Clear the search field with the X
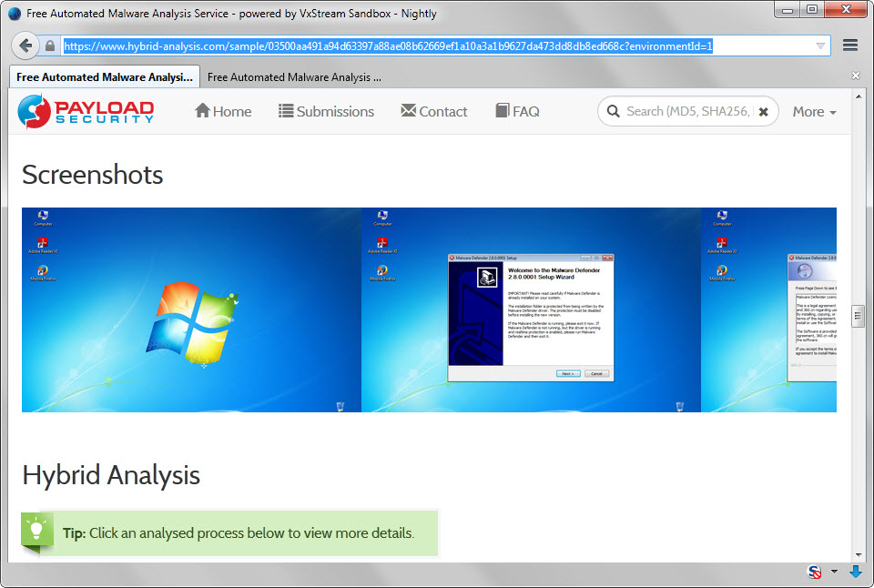874x588 pixels. tap(764, 112)
